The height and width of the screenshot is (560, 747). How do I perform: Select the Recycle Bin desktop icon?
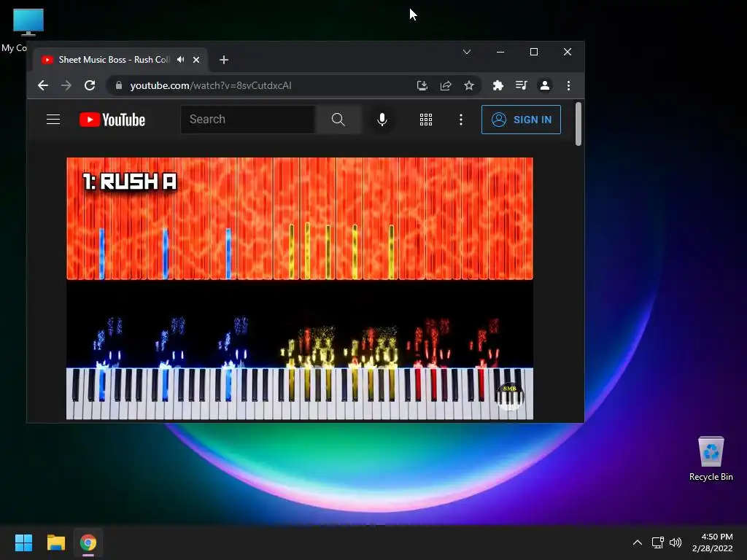[x=711, y=459]
